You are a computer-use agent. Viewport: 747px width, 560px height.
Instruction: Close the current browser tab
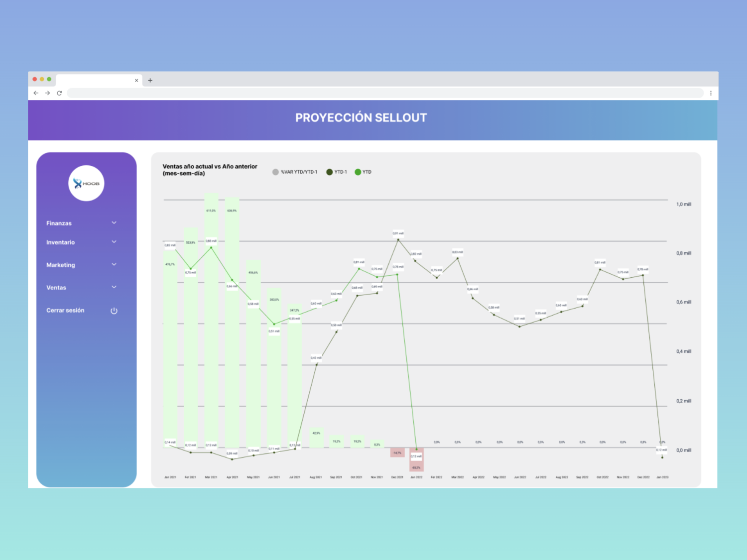[136, 80]
